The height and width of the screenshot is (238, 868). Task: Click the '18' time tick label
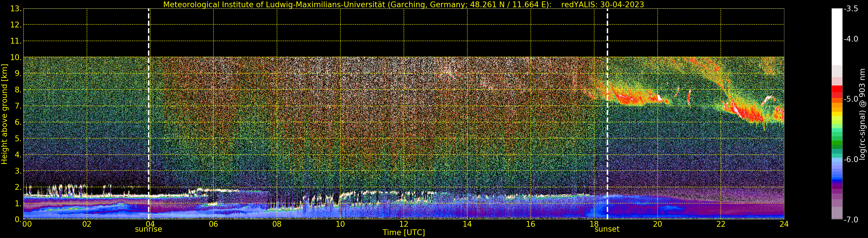tap(594, 224)
